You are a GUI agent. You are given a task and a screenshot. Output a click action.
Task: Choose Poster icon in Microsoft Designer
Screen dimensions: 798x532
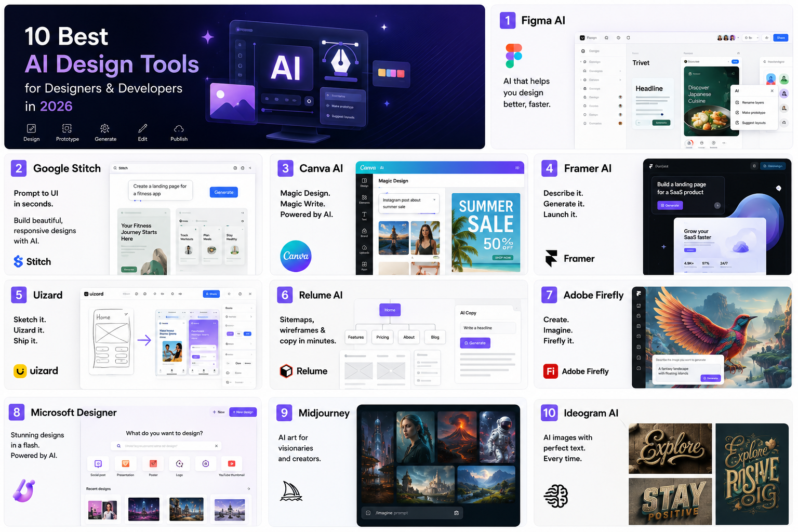[x=153, y=463]
